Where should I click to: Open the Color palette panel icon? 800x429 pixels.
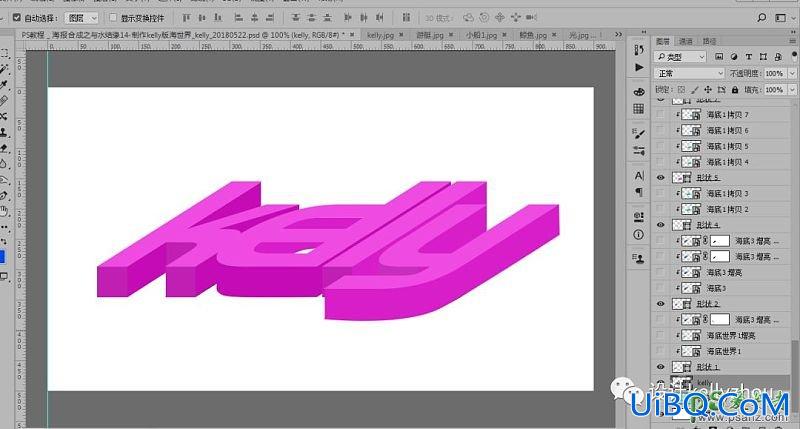[x=639, y=92]
